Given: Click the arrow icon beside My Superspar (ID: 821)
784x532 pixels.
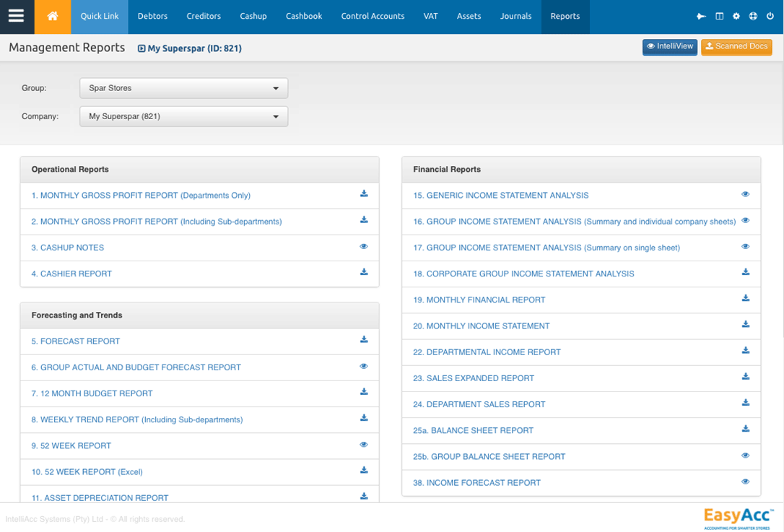Looking at the screenshot, I should coord(141,48).
